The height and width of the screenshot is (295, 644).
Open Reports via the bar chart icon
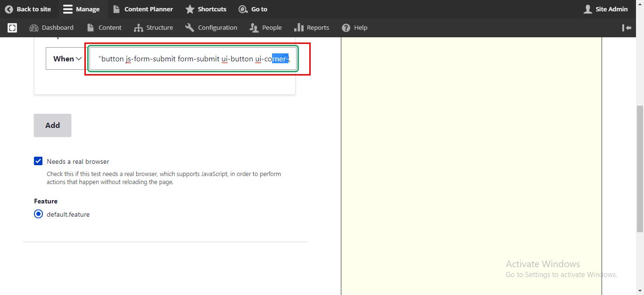(298, 27)
